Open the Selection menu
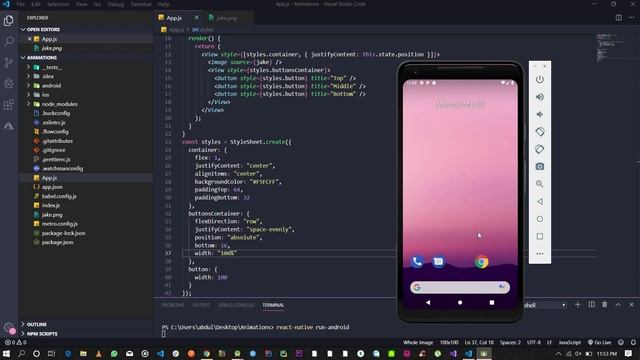 58,4
